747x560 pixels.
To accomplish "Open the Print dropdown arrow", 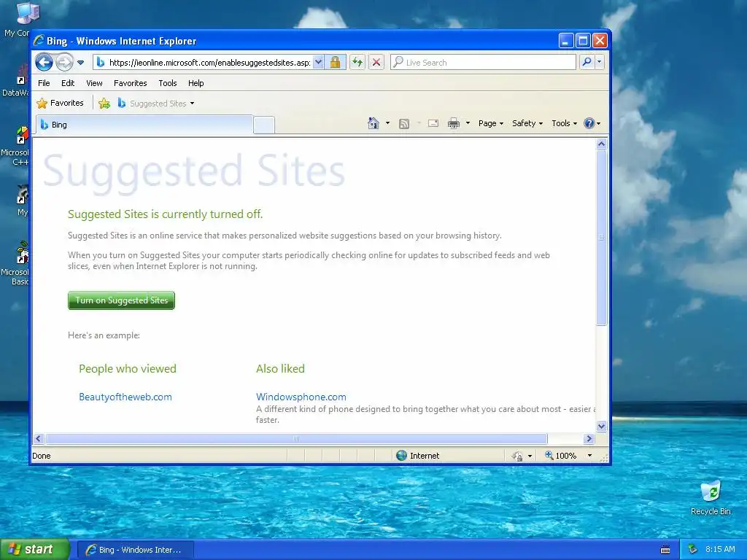I will (468, 123).
